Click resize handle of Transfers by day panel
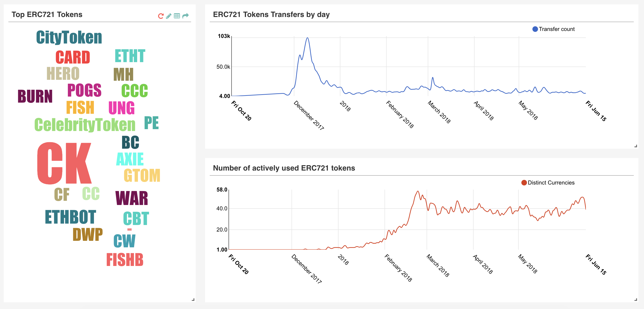 click(635, 146)
